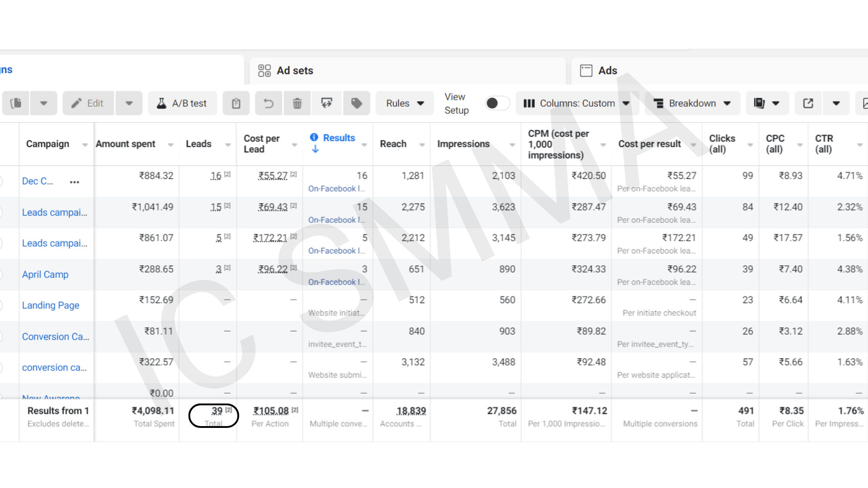The image size is (868, 488).
Task: Click the Duplicate (copy) toolbar icon
Action: 16,103
